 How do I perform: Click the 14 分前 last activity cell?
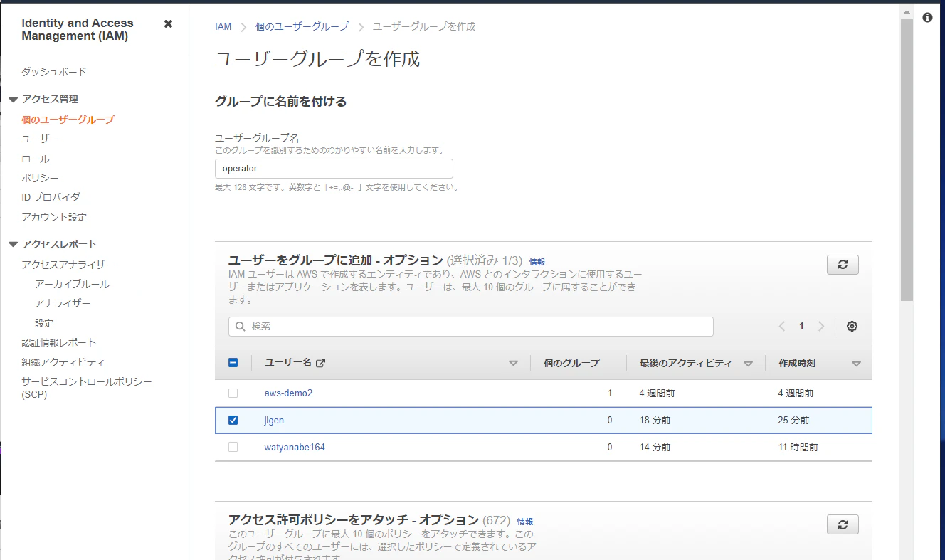coord(655,447)
